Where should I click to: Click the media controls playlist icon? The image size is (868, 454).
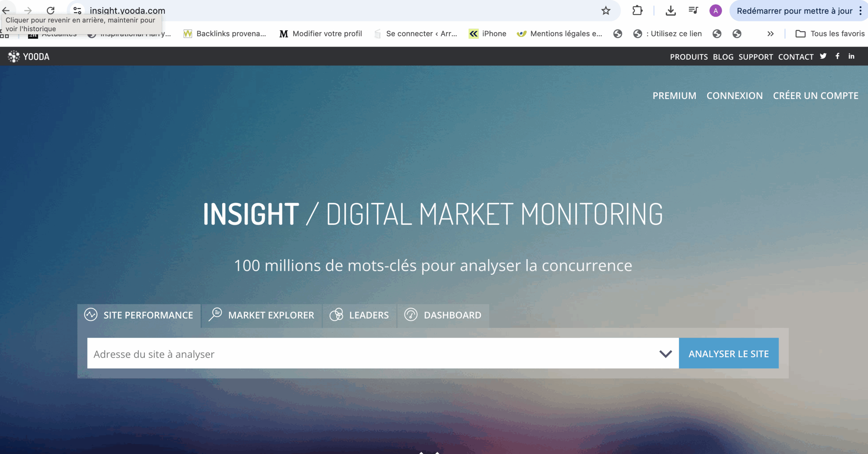(x=693, y=11)
